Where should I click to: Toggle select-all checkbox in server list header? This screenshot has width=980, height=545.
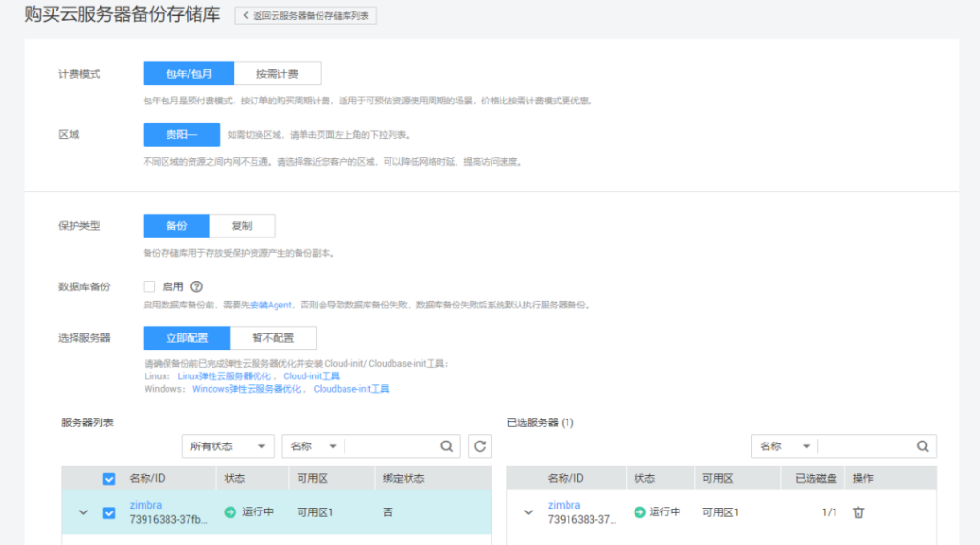(109, 479)
